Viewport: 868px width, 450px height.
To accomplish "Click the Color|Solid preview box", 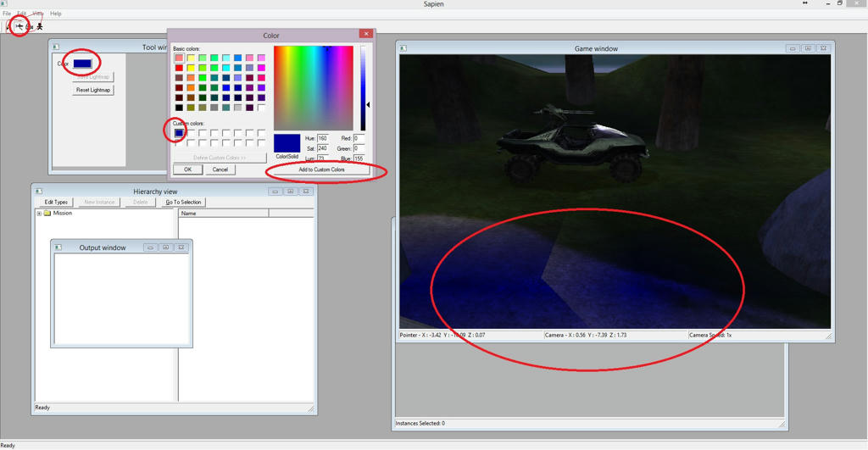I will coord(287,143).
